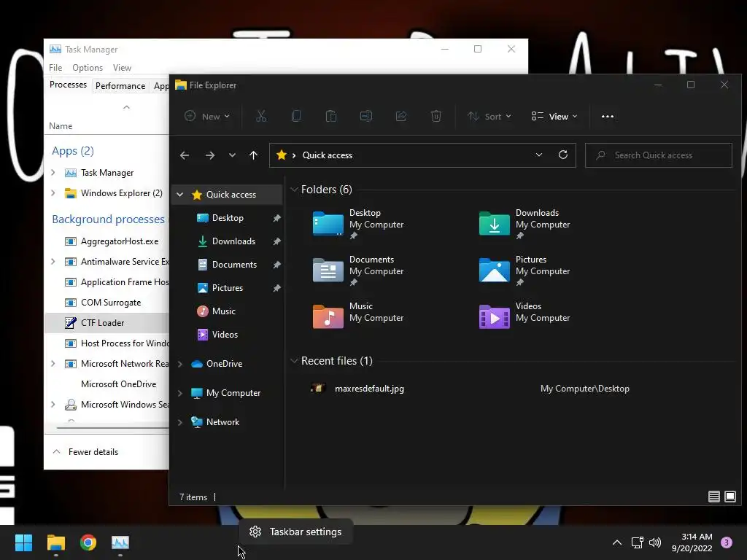
Task: Select AggregatorHost.exe process in Task Manager
Action: 107,241
